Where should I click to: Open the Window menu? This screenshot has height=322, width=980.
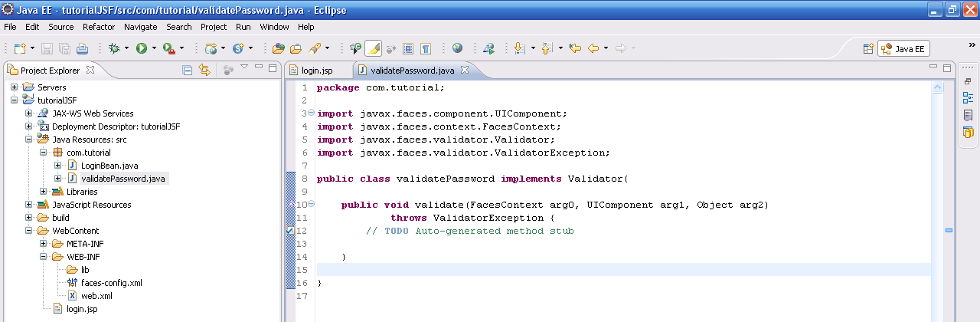[274, 27]
